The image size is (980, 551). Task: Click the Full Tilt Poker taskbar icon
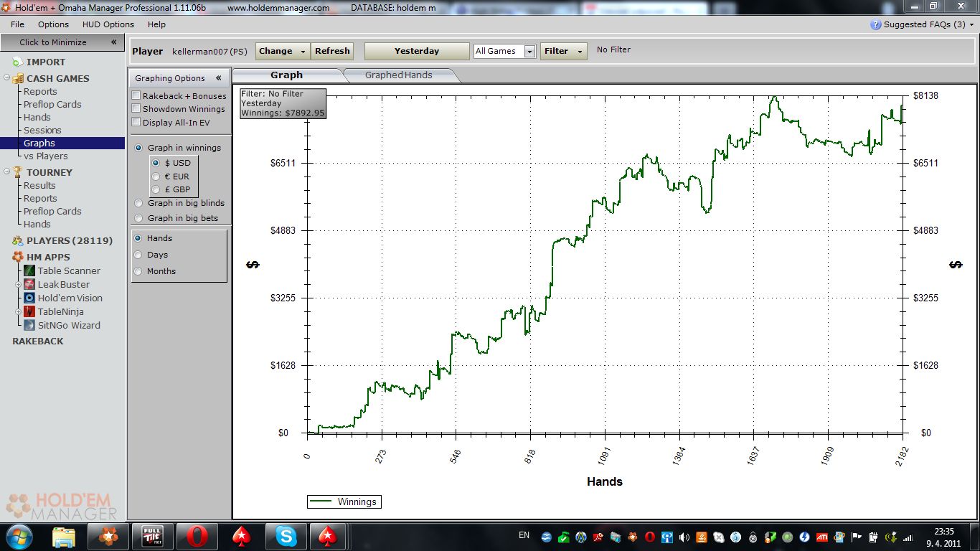coord(152,536)
